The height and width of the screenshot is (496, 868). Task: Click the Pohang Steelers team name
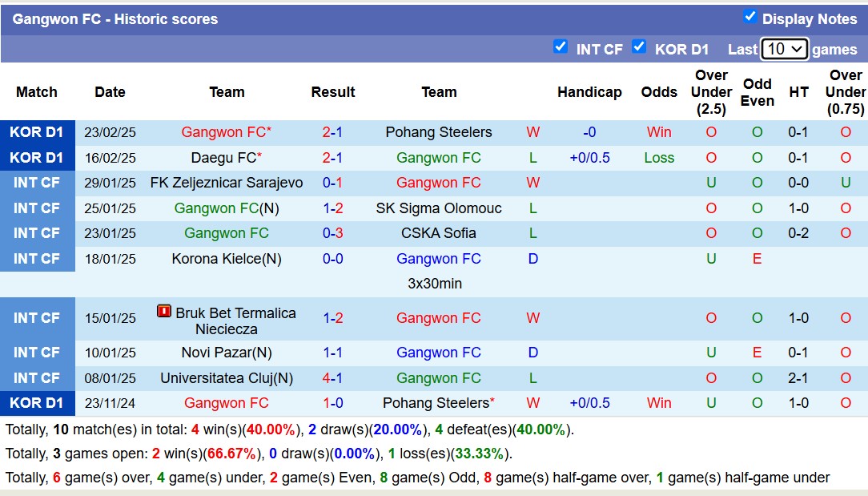pyautogui.click(x=439, y=132)
